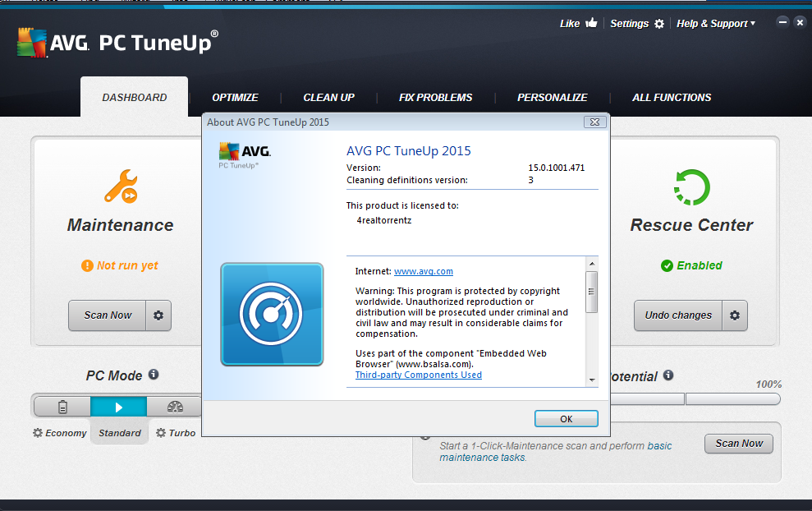Screen dimensions: 812x511
Task: Click the Maintenance heading
Action: tap(120, 225)
